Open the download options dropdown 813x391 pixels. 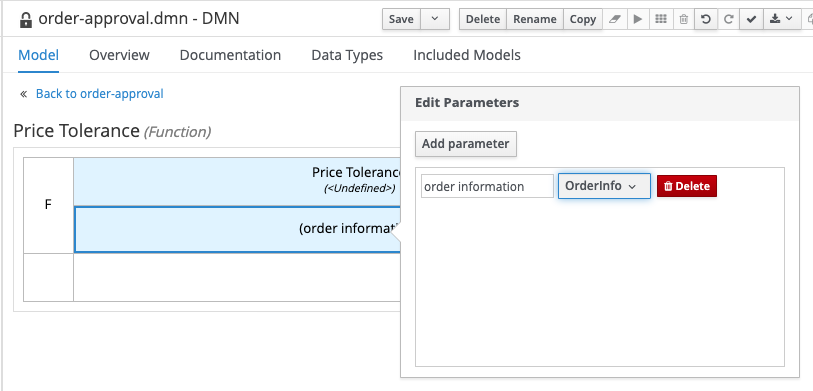[x=781, y=19]
